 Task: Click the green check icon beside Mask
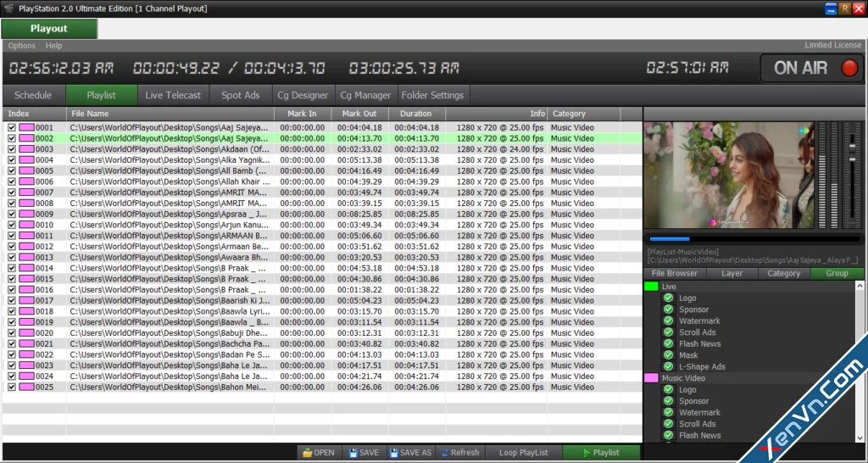(668, 355)
